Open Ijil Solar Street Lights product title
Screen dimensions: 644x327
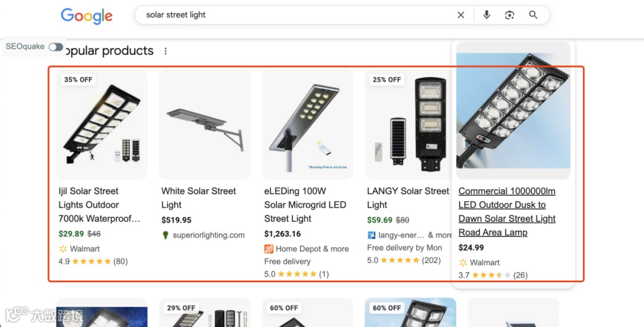pos(100,205)
